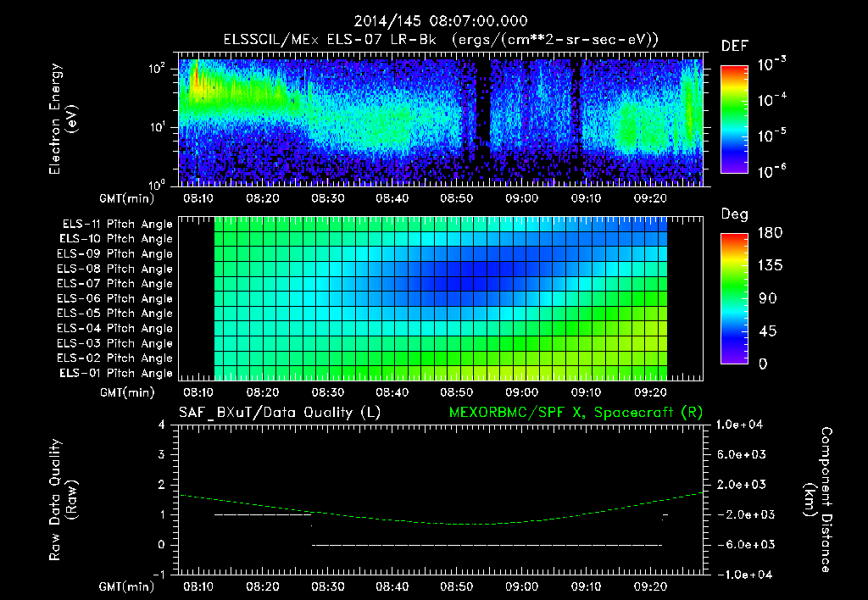Viewport: 868px width, 600px height.
Task: Click the Deg color bar heading
Action: [735, 214]
